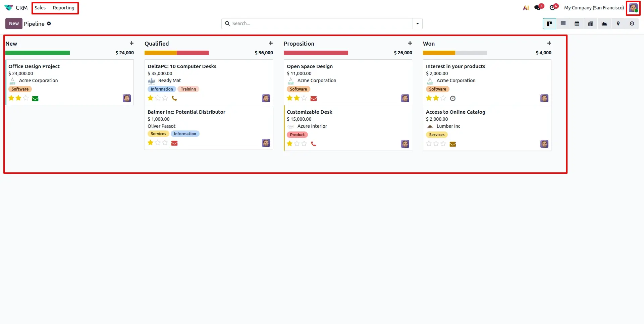Open clock activity on Interest in your products
Screen dimensions: 644x324
point(453,98)
